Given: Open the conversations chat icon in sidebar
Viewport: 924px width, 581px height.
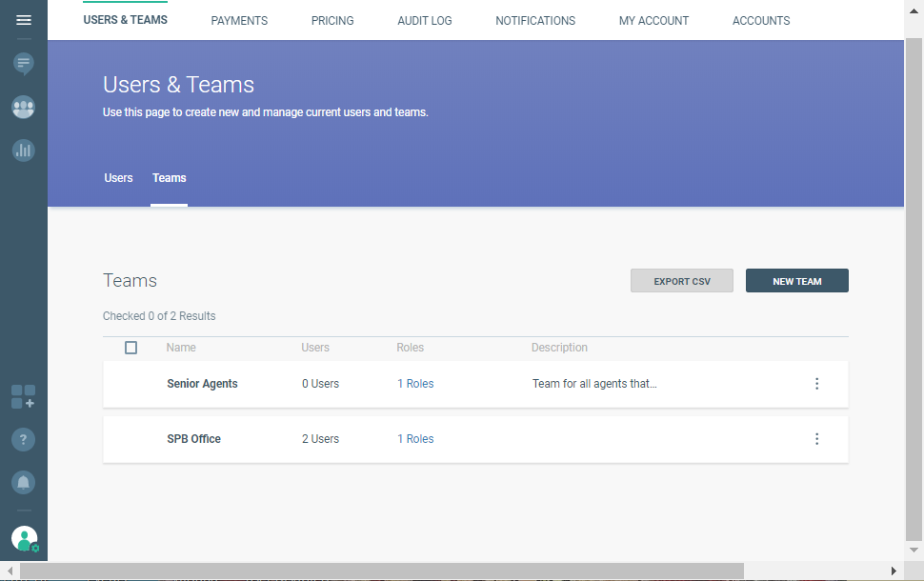Looking at the screenshot, I should pos(24,64).
